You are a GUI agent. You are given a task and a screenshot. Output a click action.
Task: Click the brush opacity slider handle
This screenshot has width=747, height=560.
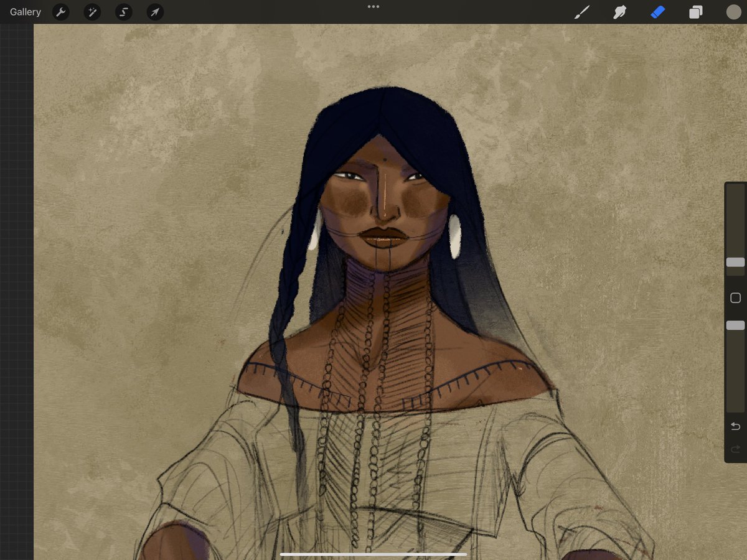click(735, 325)
